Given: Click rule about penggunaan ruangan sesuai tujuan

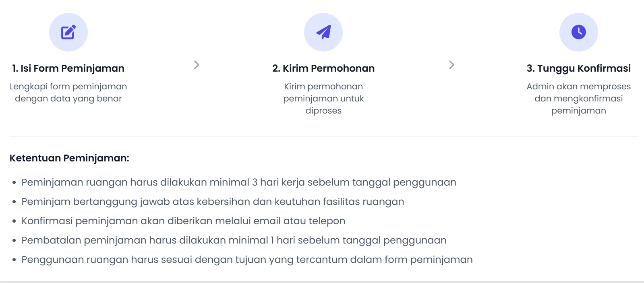Looking at the screenshot, I should (247, 260).
